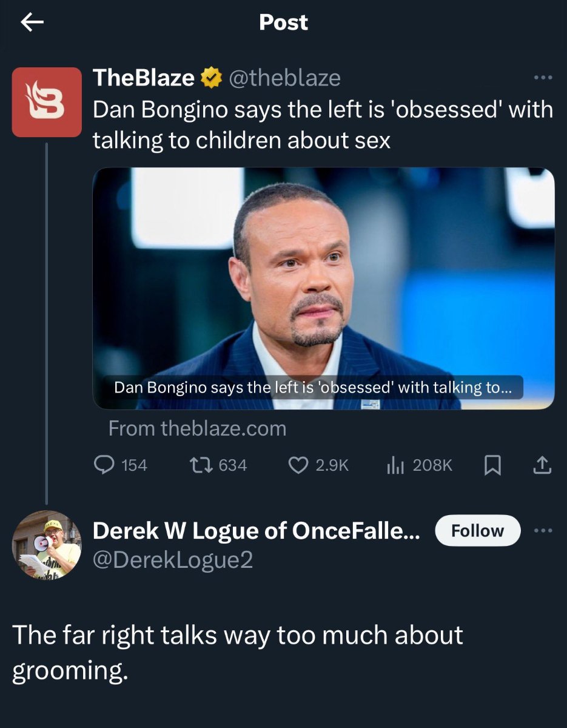Open Derek Logue's profile picture
The height and width of the screenshot is (728, 567).
tap(47, 545)
